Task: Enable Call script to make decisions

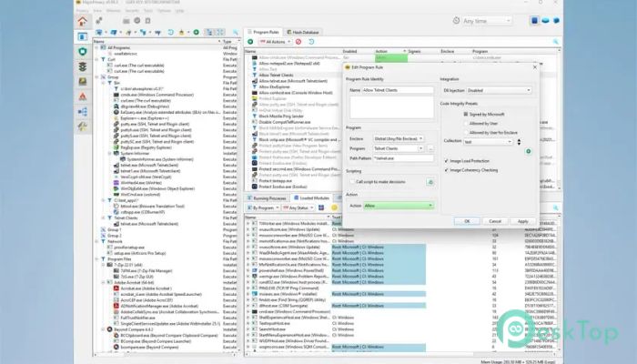Action: coord(352,182)
